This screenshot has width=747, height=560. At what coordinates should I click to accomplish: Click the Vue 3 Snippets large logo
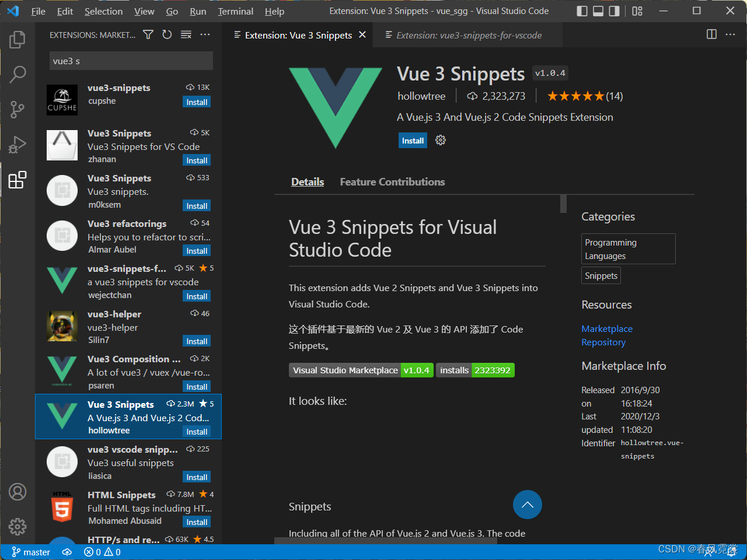click(336, 108)
